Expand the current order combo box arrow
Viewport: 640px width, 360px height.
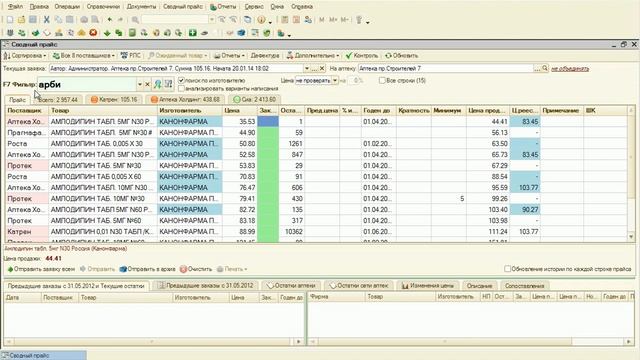pyautogui.click(x=307, y=69)
